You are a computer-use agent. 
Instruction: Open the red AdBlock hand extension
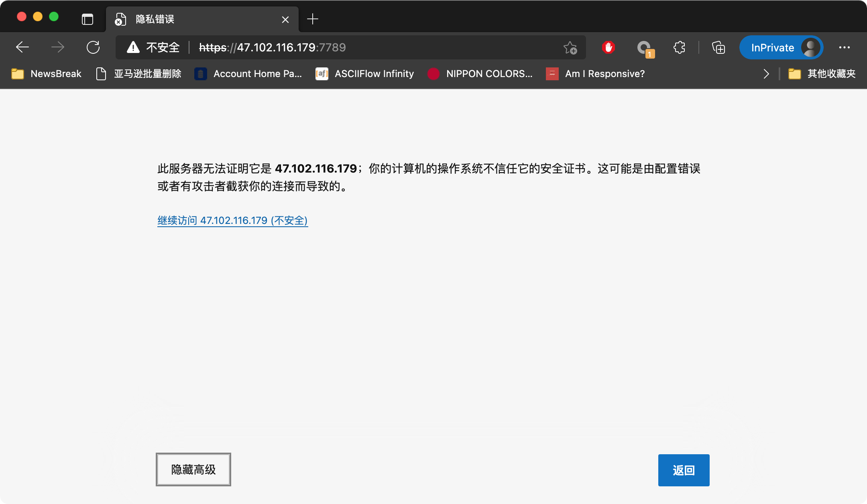(x=608, y=47)
